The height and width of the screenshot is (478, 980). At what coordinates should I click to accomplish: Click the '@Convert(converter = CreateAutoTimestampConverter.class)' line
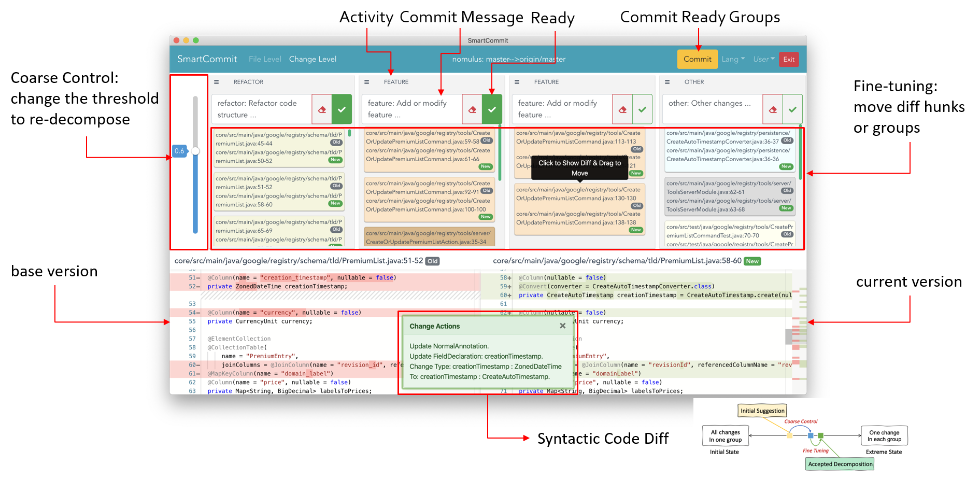tap(617, 286)
